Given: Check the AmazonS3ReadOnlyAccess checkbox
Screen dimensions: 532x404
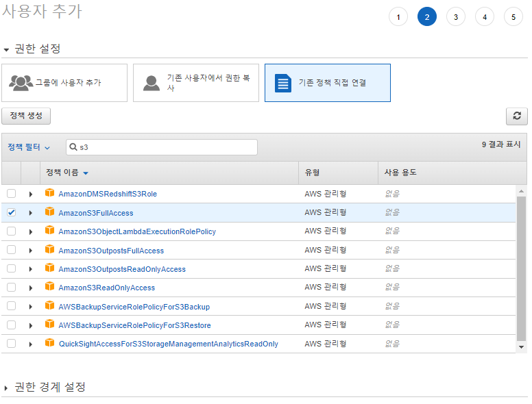Looking at the screenshot, I should (x=11, y=288).
